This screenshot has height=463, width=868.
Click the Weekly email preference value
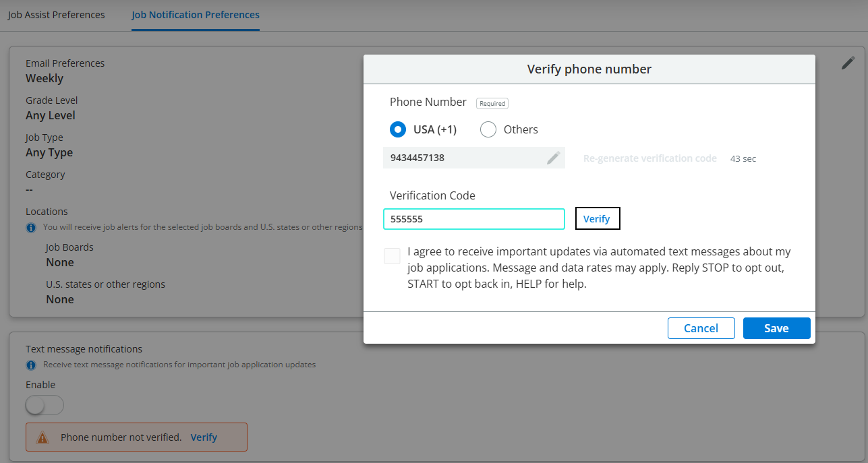pyautogui.click(x=45, y=78)
